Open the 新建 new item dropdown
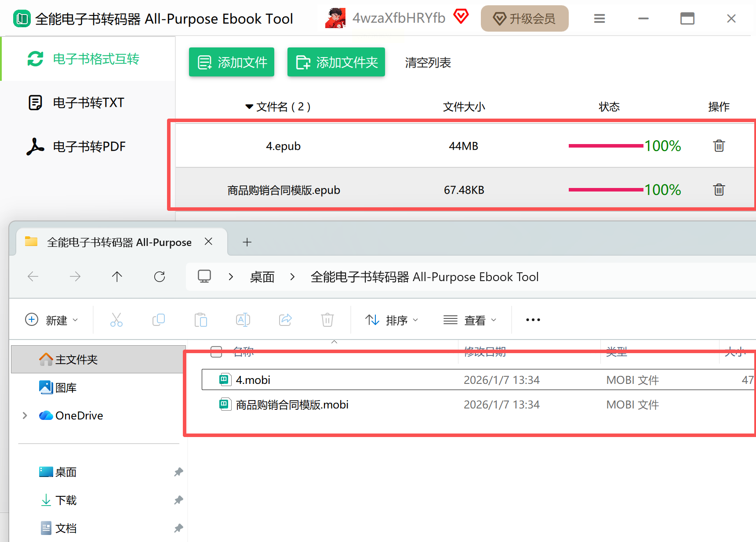The height and width of the screenshot is (542, 756). [x=51, y=320]
